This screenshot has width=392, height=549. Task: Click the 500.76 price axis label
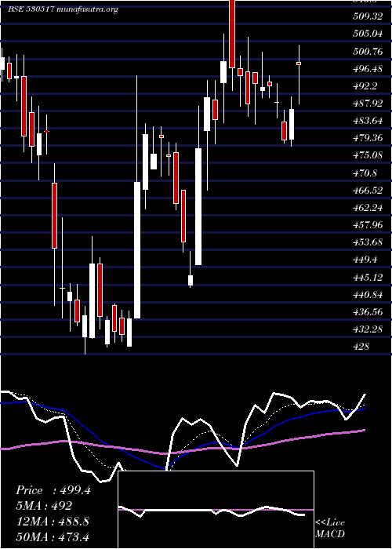pos(368,51)
